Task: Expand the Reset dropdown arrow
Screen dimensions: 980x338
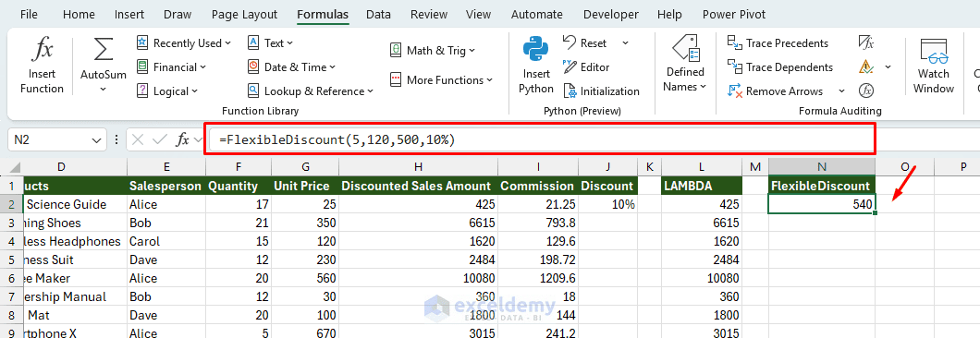Action: point(625,43)
